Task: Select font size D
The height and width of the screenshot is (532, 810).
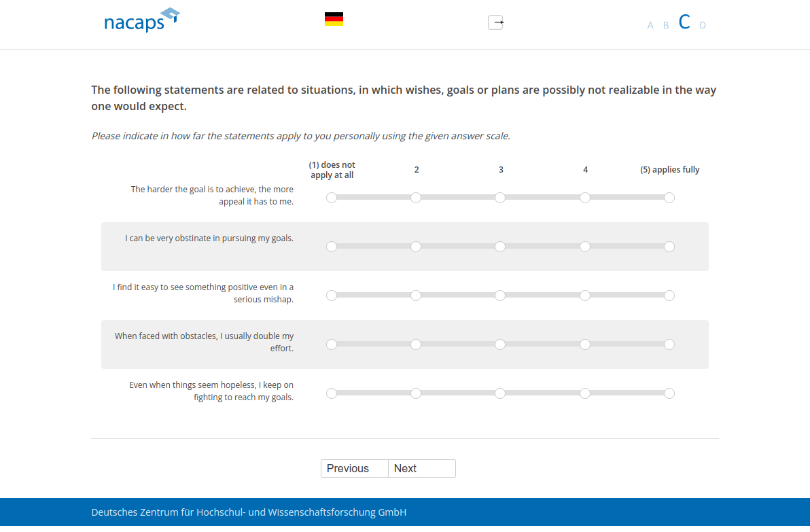Action: coord(703,25)
